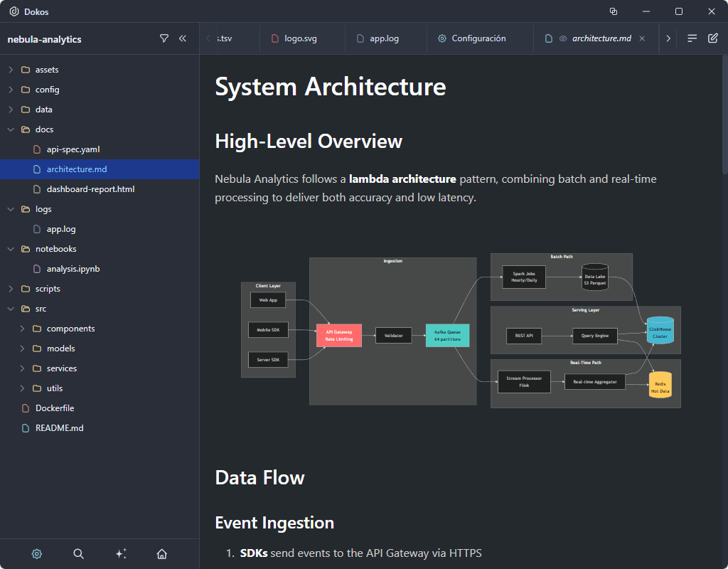Open the document outline icon
Screen dimensions: 728x569
click(692, 38)
